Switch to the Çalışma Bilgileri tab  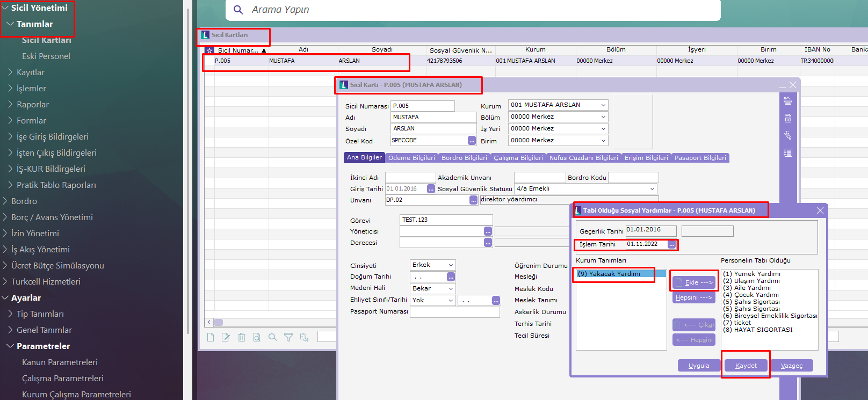point(518,158)
